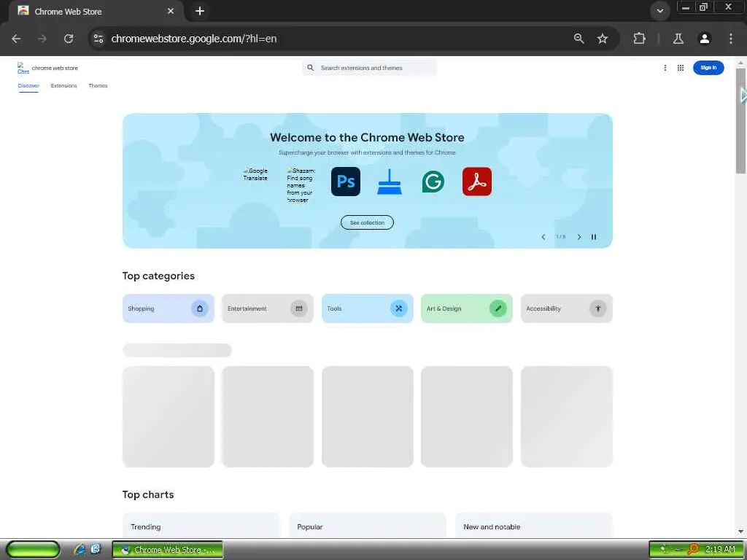Open the Adobe Acrobat icon
Viewport: 747px width, 560px height.
(477, 182)
